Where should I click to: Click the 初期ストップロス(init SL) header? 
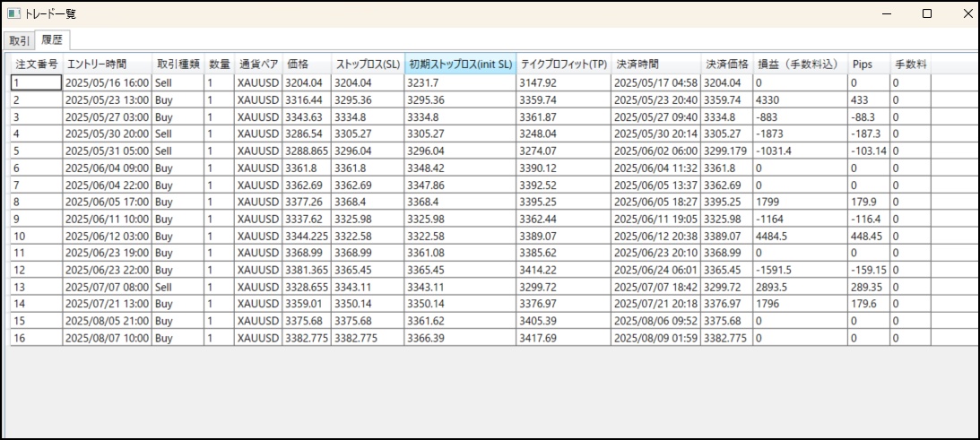tap(461, 65)
